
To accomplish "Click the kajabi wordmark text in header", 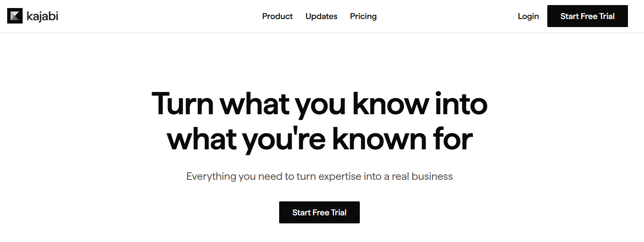I will click(x=42, y=16).
